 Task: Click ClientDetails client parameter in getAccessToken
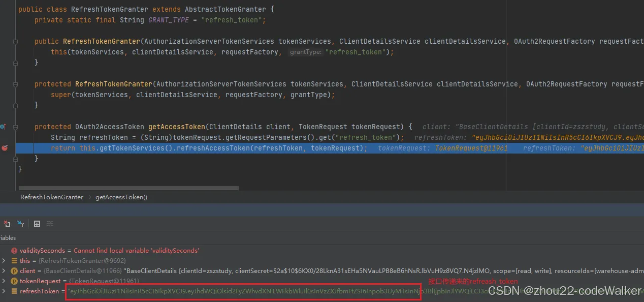point(250,127)
